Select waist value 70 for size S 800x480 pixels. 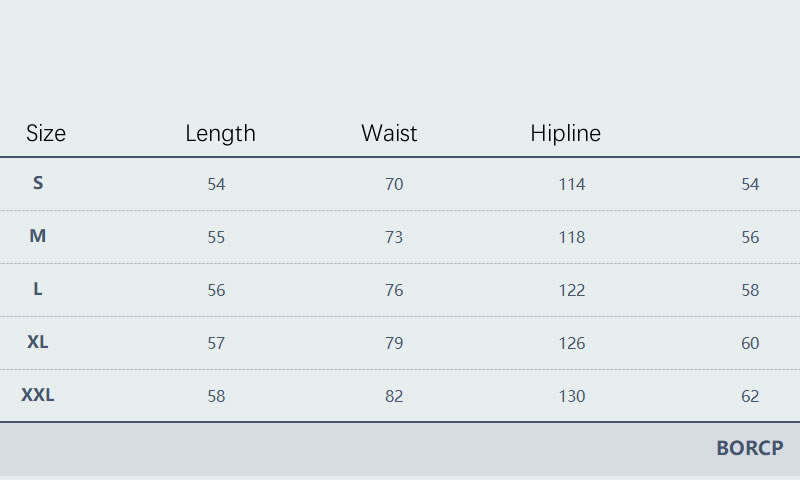pos(394,184)
